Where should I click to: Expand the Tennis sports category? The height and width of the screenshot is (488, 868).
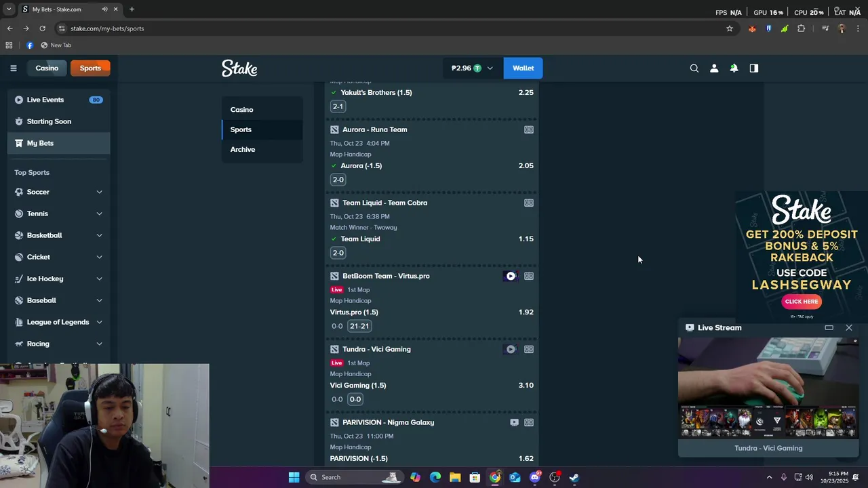[99, 213]
